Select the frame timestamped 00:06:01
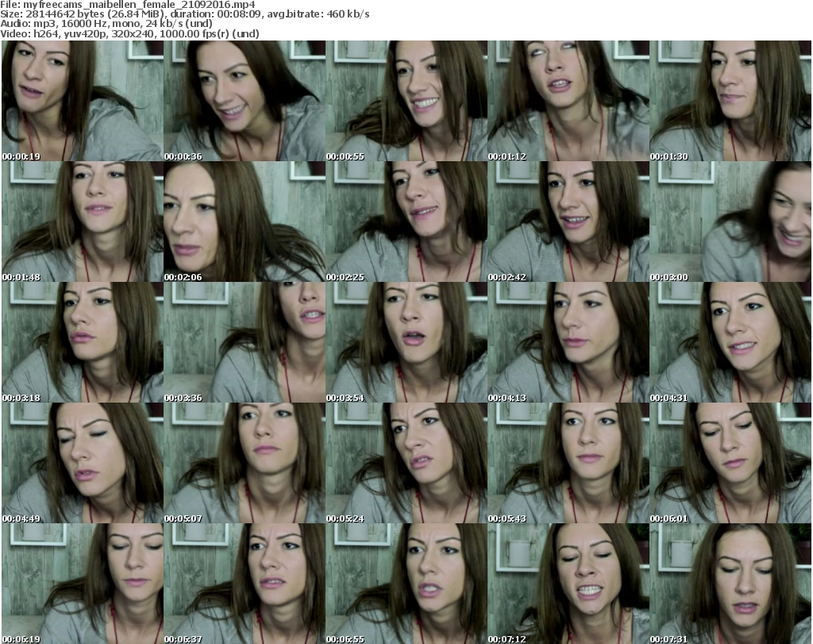Viewport: 813px width, 644px height. 730,463
